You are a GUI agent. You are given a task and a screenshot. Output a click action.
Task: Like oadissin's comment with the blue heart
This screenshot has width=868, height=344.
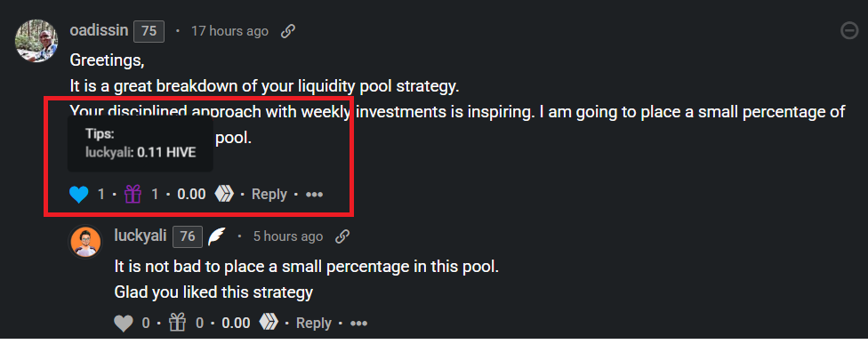coord(79,195)
